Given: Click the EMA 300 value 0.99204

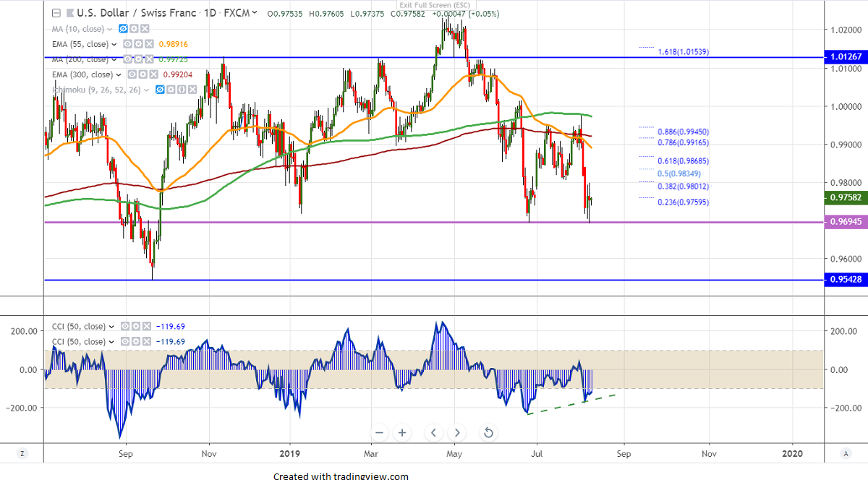Looking at the screenshot, I should [x=177, y=74].
